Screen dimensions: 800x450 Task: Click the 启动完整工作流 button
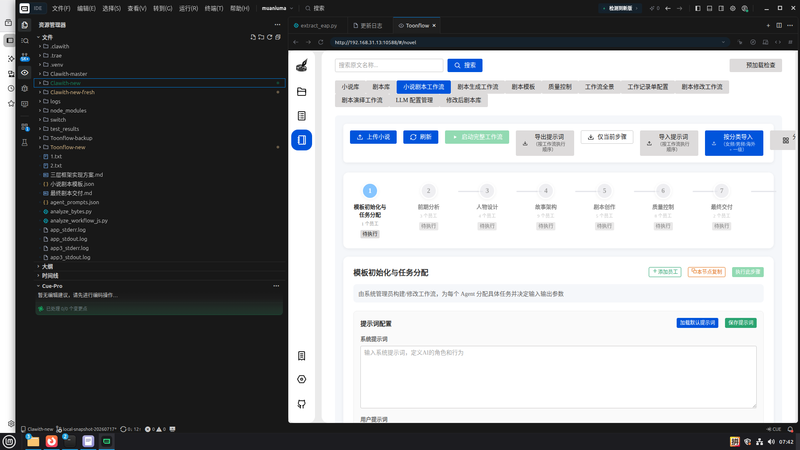click(x=477, y=137)
